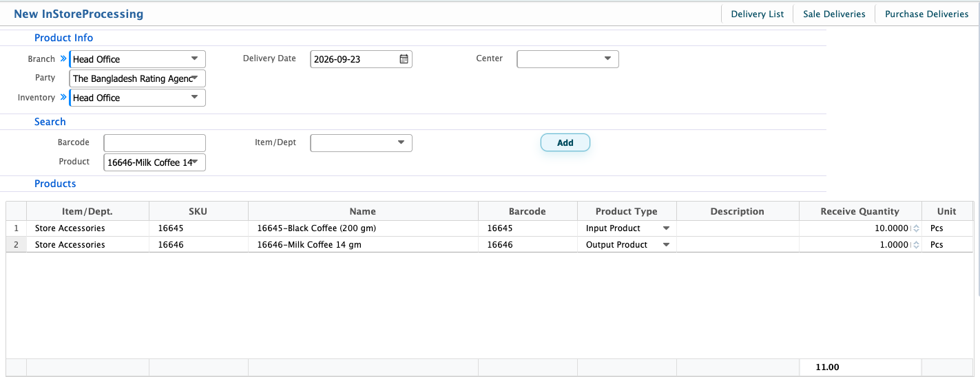Expand the Branch dropdown

pos(194,59)
